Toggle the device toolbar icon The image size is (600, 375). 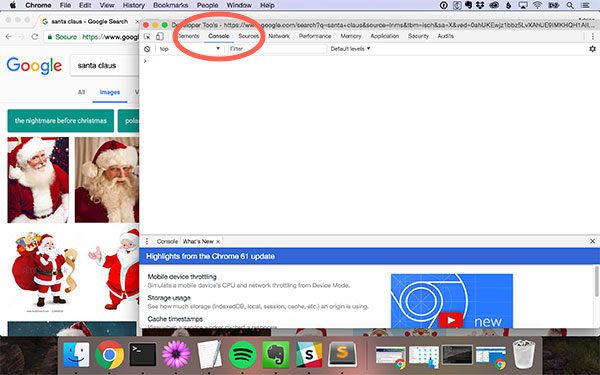160,36
